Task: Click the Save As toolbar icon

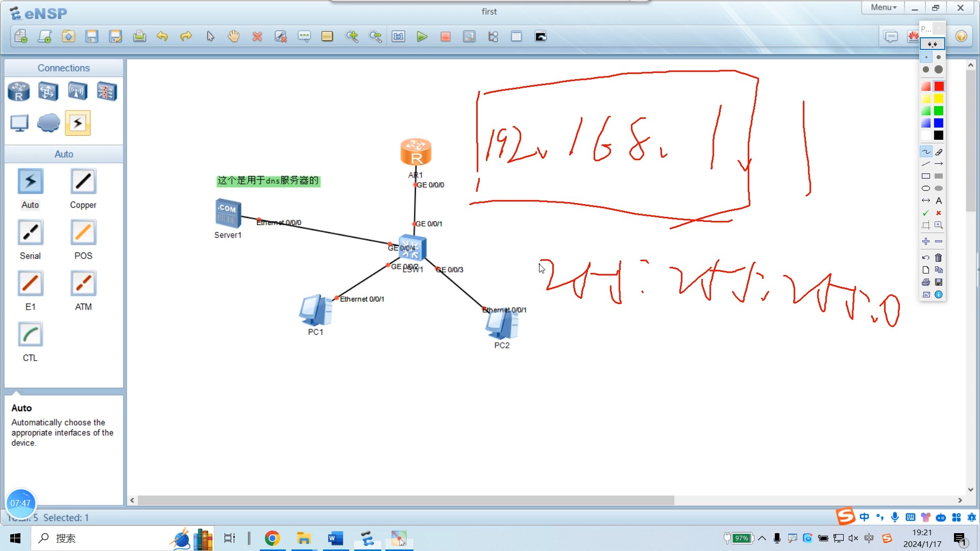Action: [x=116, y=36]
